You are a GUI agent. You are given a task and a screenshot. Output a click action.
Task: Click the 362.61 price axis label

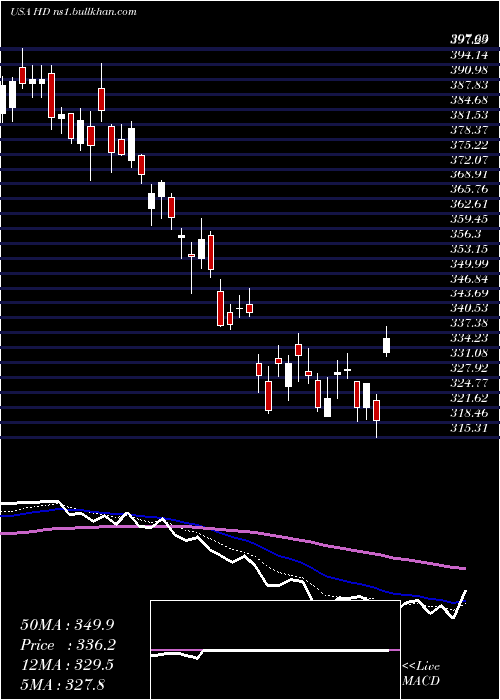(469, 204)
